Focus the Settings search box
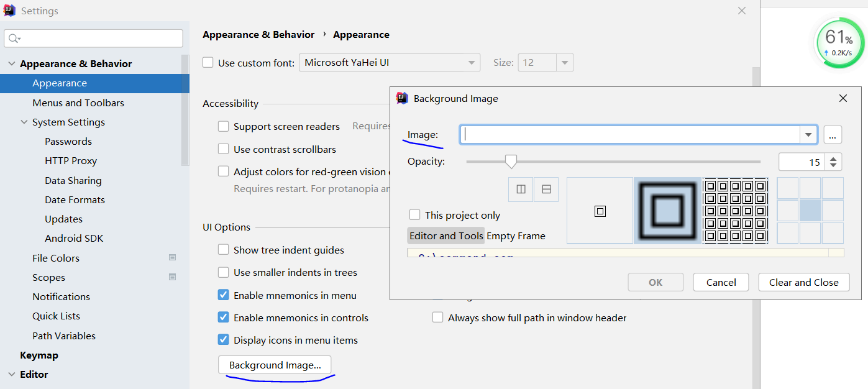Viewport: 868px width, 389px height. (x=93, y=39)
